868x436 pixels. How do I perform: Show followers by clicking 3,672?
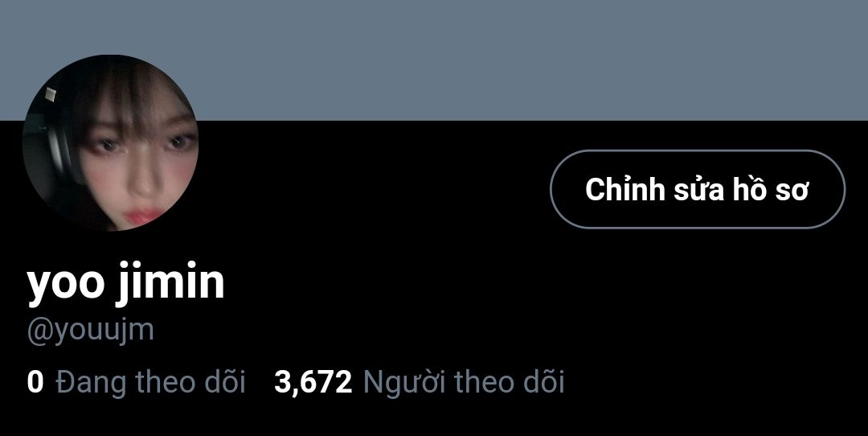pyautogui.click(x=313, y=383)
